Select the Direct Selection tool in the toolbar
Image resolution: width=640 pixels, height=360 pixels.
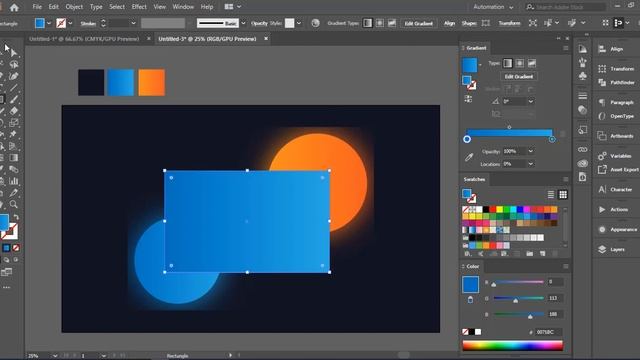[14, 53]
